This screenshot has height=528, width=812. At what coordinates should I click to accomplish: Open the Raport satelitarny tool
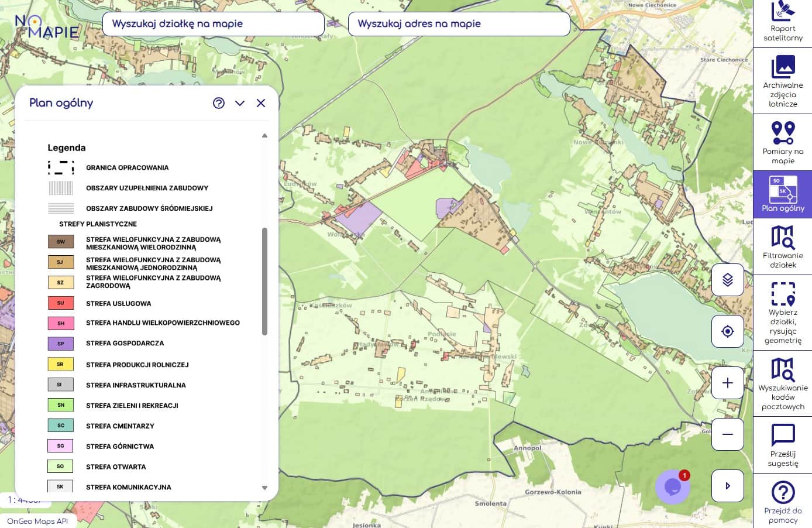click(783, 23)
